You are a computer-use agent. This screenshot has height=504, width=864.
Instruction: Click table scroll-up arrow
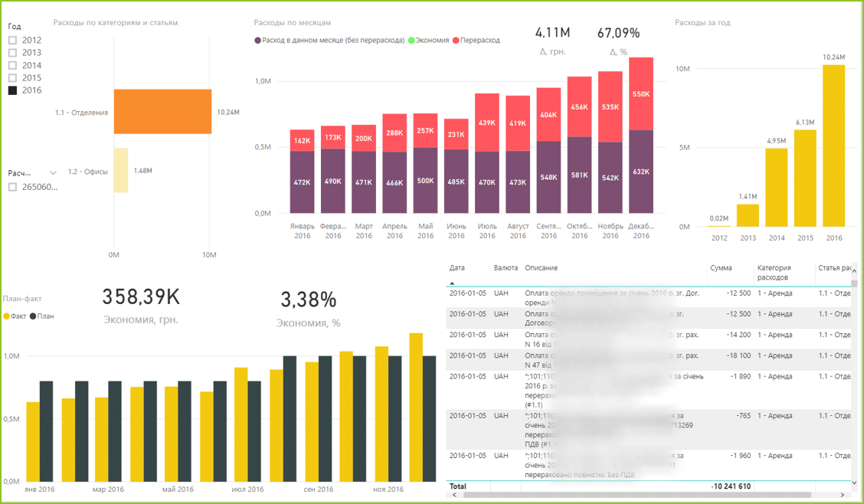(x=854, y=270)
